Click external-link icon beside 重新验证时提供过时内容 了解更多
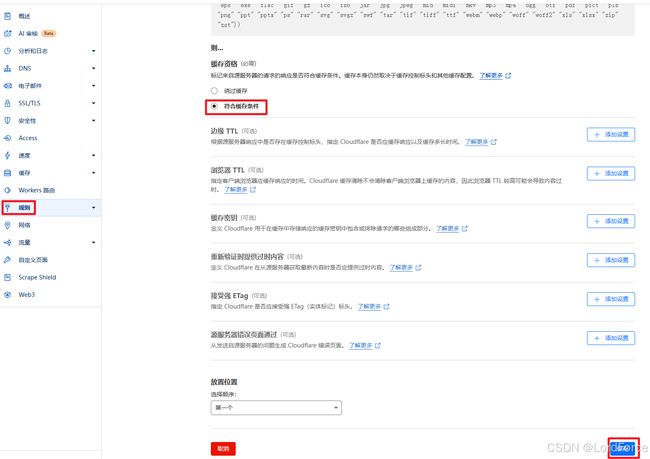 click(418, 267)
